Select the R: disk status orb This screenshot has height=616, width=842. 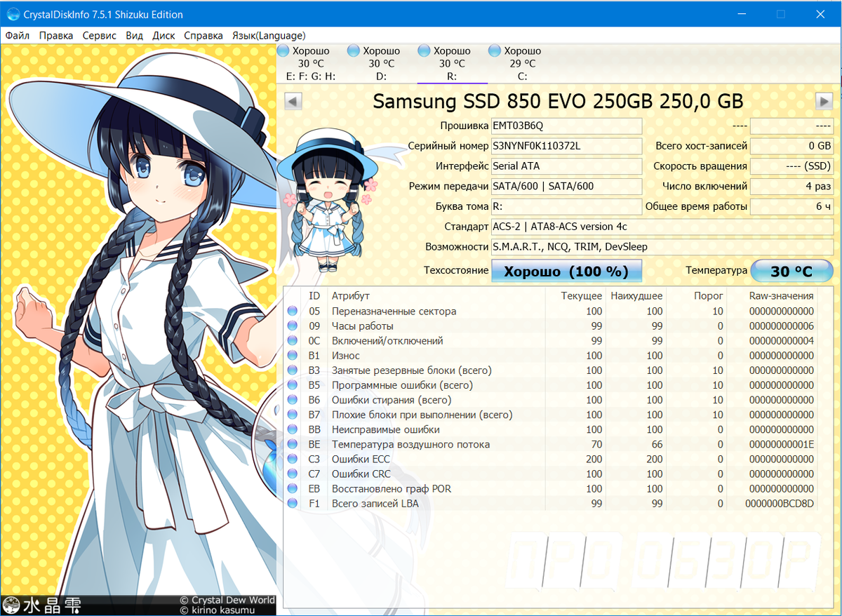click(424, 51)
